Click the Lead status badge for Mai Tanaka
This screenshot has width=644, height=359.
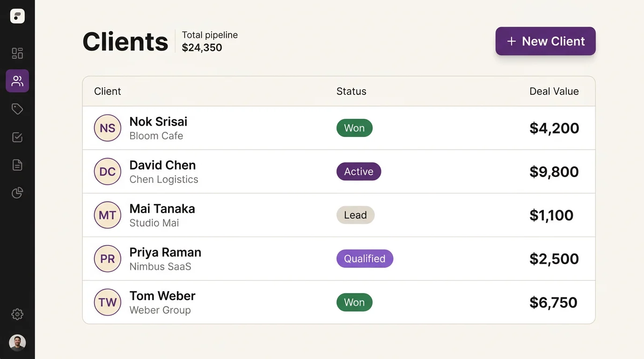coord(355,215)
